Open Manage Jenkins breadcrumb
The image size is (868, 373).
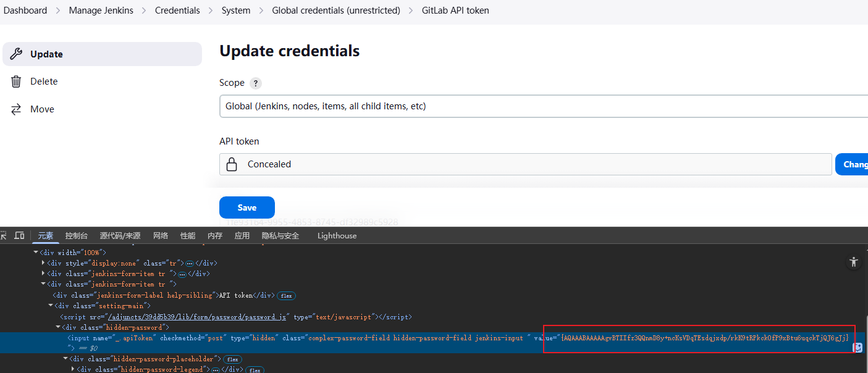[101, 10]
